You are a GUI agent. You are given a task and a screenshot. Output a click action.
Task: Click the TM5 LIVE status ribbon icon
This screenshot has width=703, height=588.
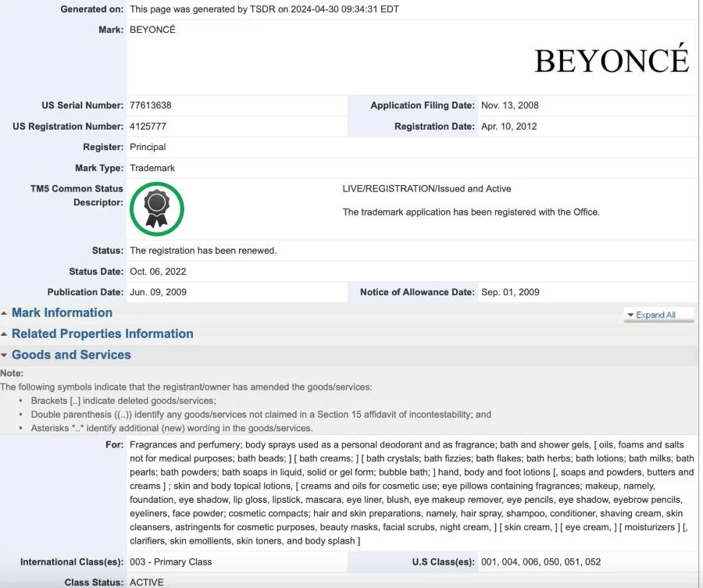click(156, 208)
